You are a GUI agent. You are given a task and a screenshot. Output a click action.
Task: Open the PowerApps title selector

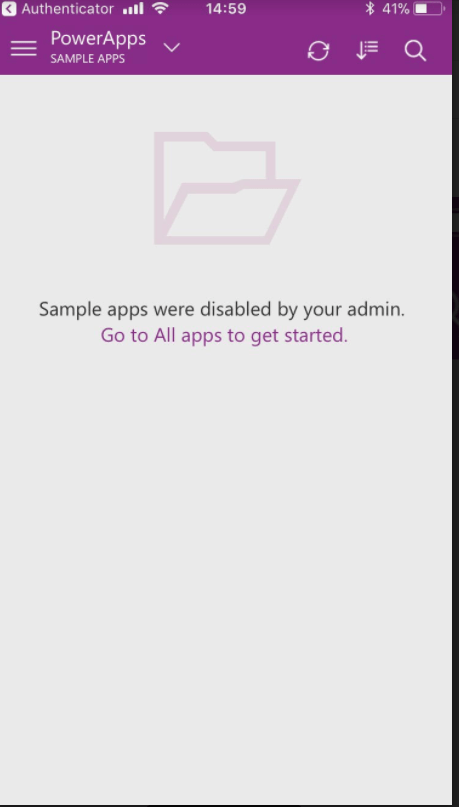pos(98,39)
